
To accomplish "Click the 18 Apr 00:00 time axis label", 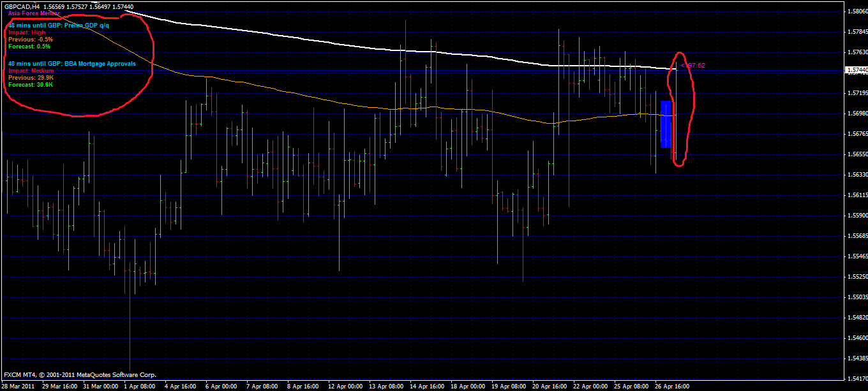I will [x=468, y=387].
